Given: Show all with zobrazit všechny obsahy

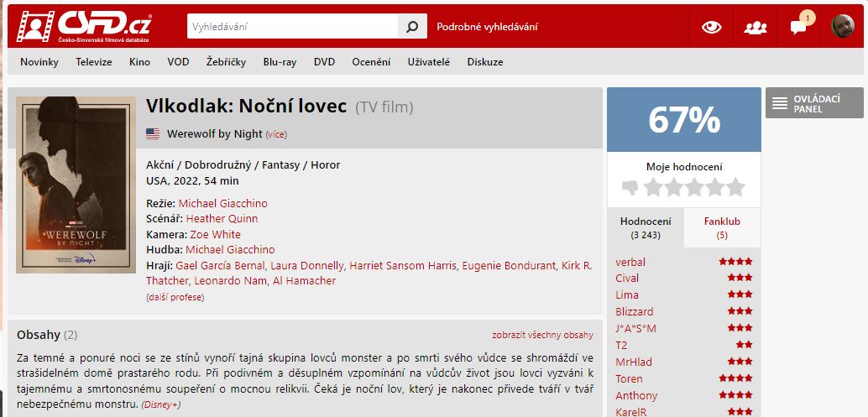Looking at the screenshot, I should [542, 335].
